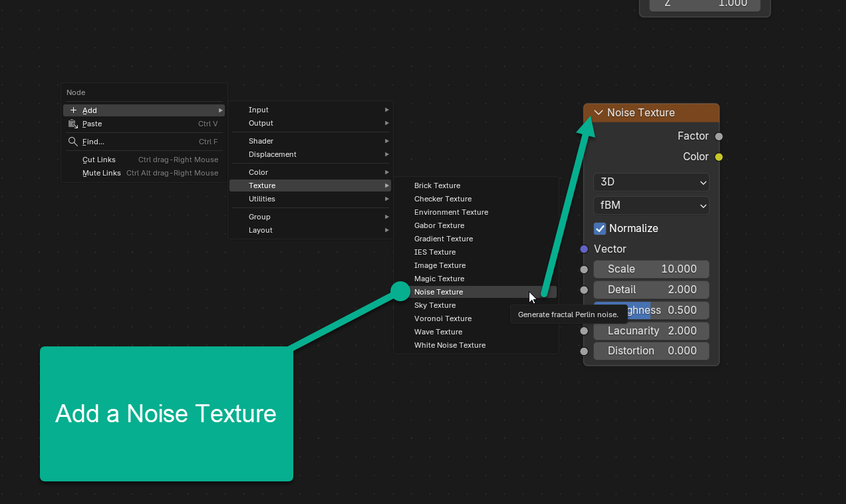Screen dimensions: 846x504
Task: Add a Voronoi Texture node
Action: coord(476,318)
